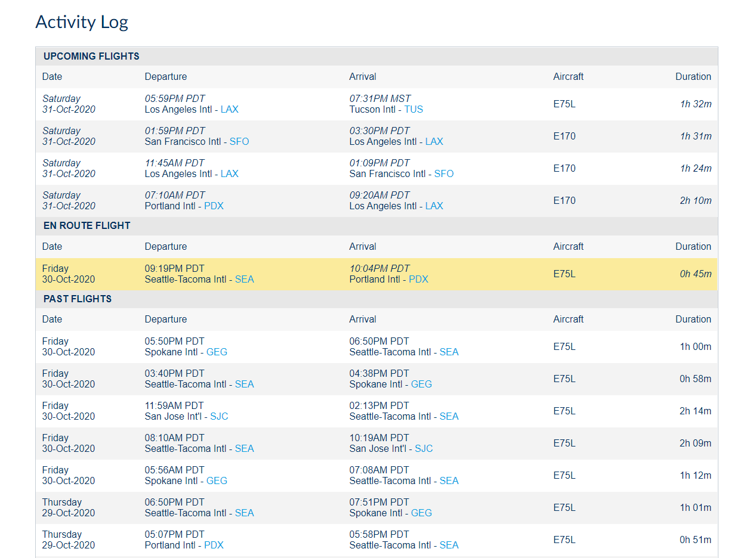This screenshot has width=756, height=558.
Task: Click SEA arrival link of 05:58PM flight
Action: (449, 545)
